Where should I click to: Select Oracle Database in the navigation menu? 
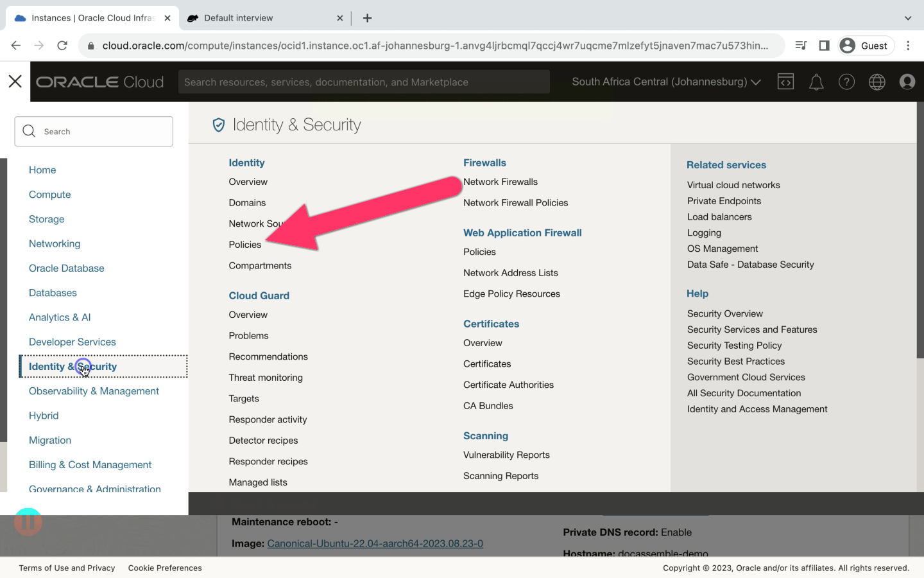(x=67, y=268)
